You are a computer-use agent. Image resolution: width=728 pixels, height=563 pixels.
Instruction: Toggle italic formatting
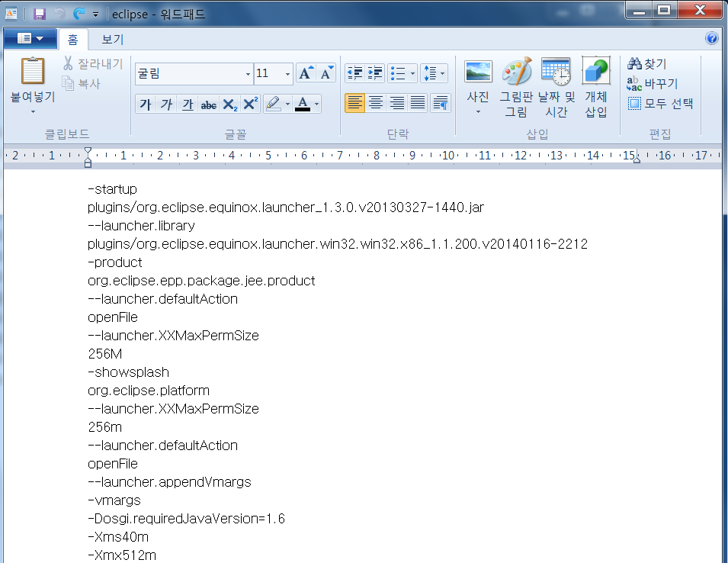coord(167,104)
